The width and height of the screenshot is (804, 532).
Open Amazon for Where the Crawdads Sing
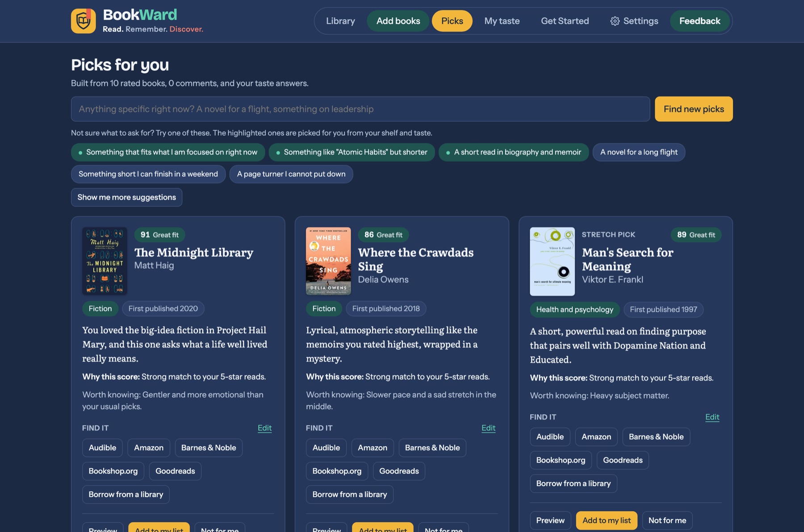373,448
